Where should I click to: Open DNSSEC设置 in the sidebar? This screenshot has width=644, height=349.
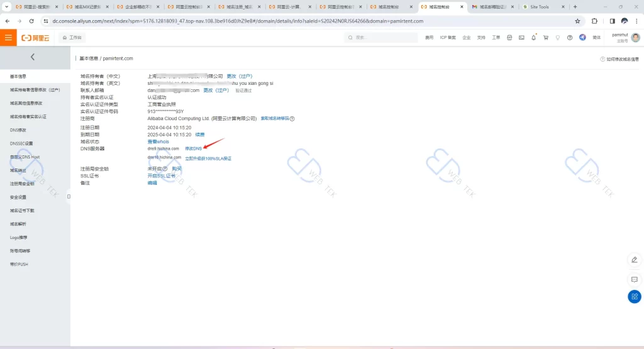(21, 143)
